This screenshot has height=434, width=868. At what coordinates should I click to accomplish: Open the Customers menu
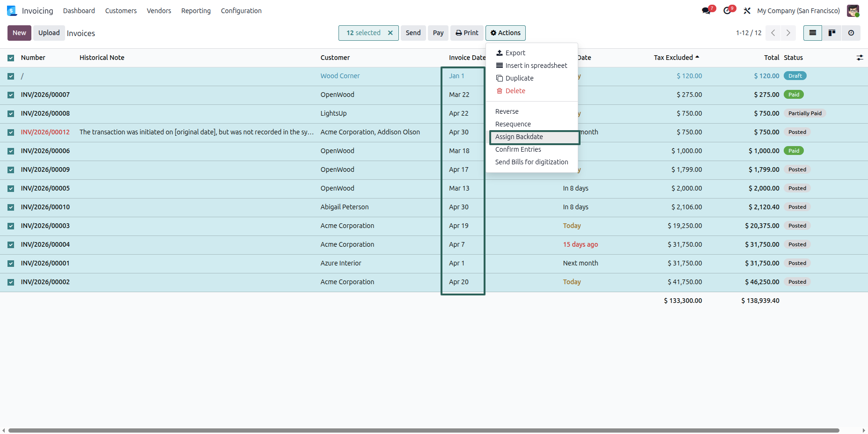121,11
